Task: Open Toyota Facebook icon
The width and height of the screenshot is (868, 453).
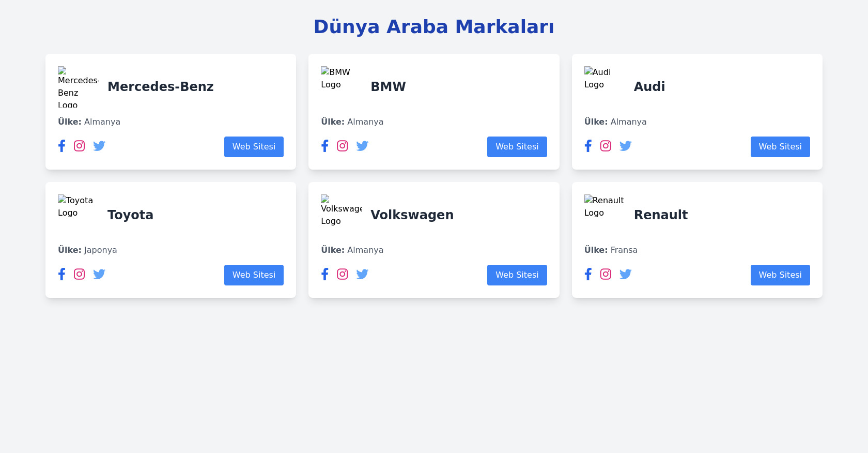Action: pos(61,274)
